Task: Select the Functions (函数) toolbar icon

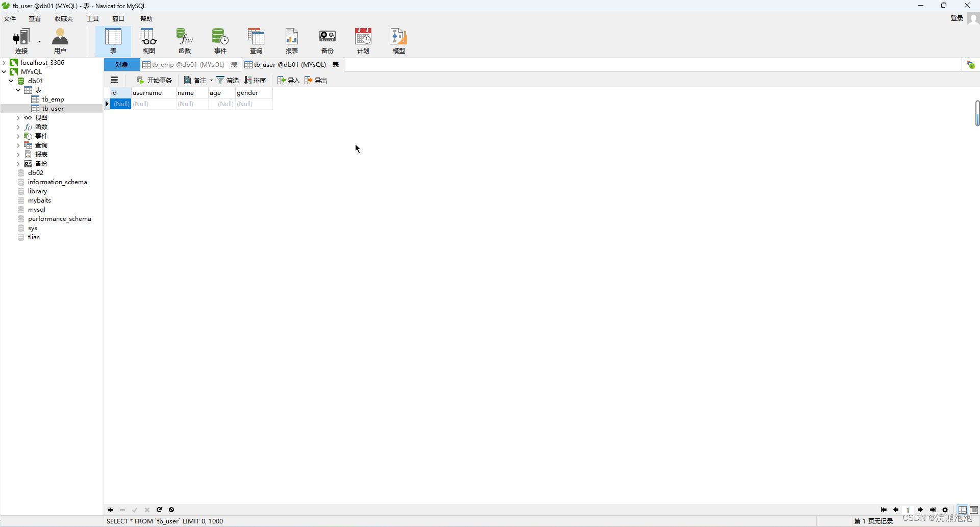Action: (185, 41)
